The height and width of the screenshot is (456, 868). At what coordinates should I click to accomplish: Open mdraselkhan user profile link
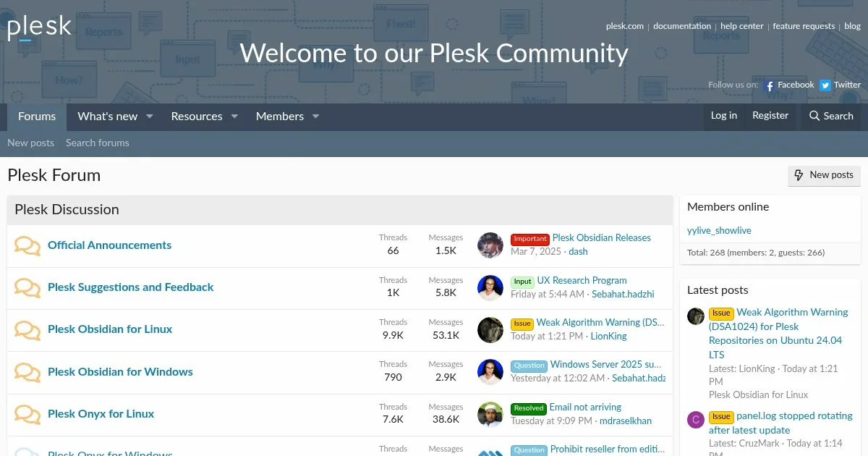click(626, 421)
